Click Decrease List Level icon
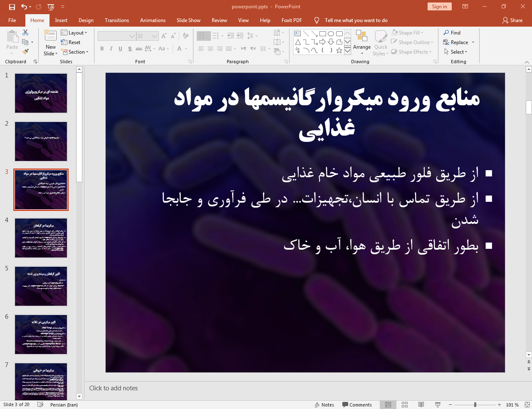532x409 pixels. point(231,36)
